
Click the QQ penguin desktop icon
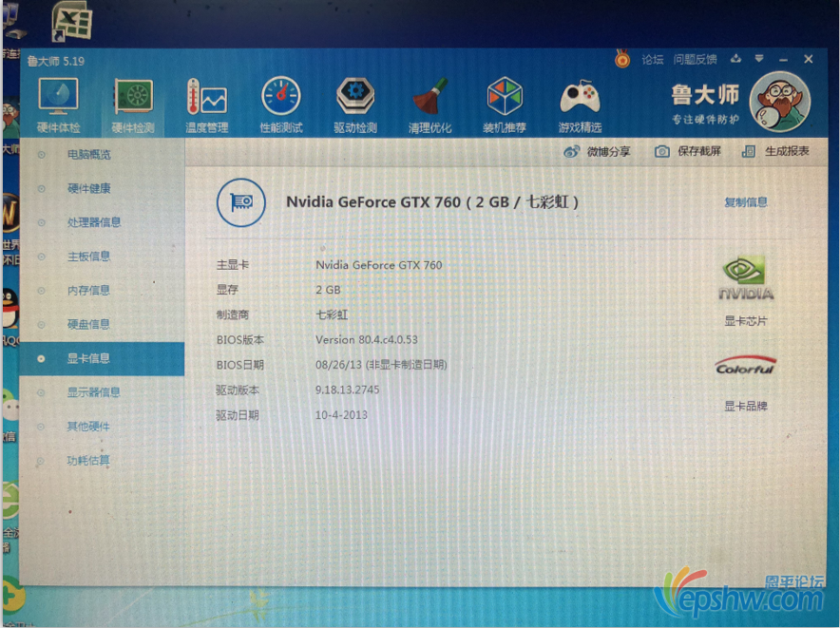10,308
